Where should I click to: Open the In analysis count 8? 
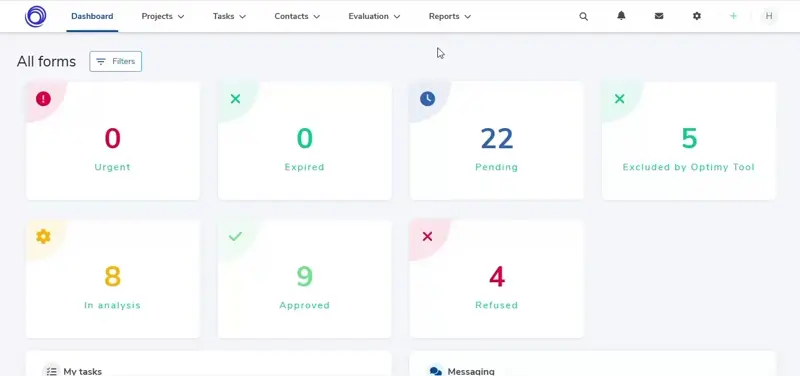(113, 277)
